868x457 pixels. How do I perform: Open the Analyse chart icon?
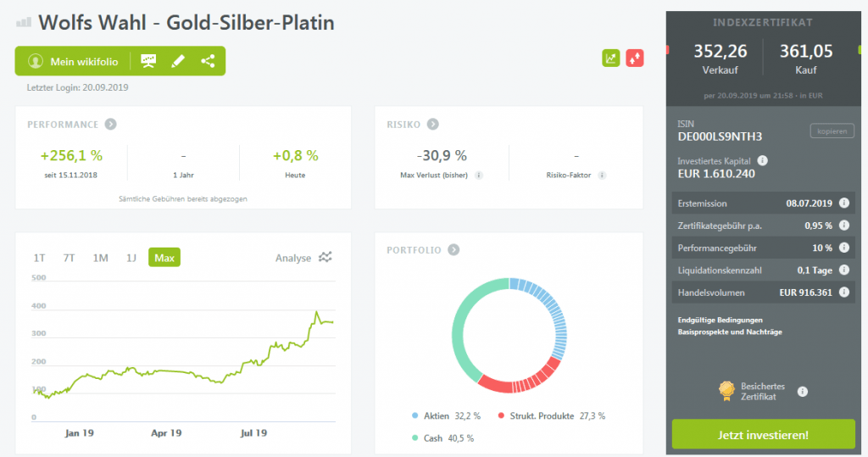325,258
